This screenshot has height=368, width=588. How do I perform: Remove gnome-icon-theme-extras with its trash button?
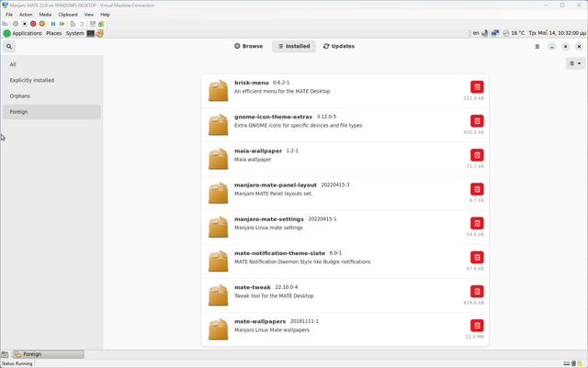(477, 121)
